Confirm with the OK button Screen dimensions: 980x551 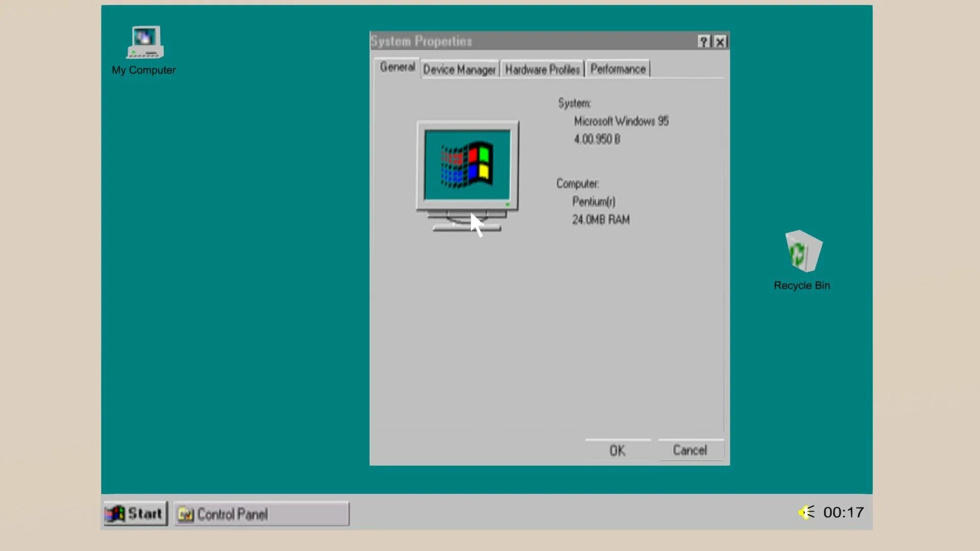[x=618, y=450]
